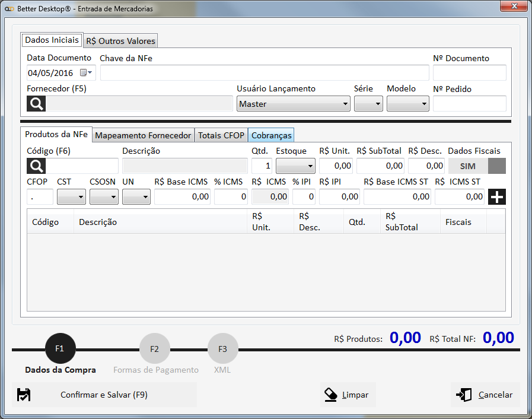Toggle the Dados Fiscais SIM switch
The image size is (532, 419).
(477, 166)
